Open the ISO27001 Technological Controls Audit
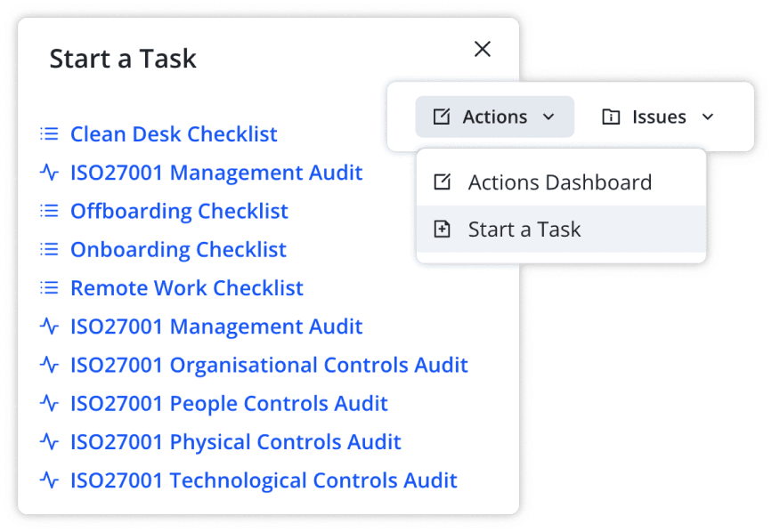This screenshot has height=532, width=772. (x=264, y=480)
